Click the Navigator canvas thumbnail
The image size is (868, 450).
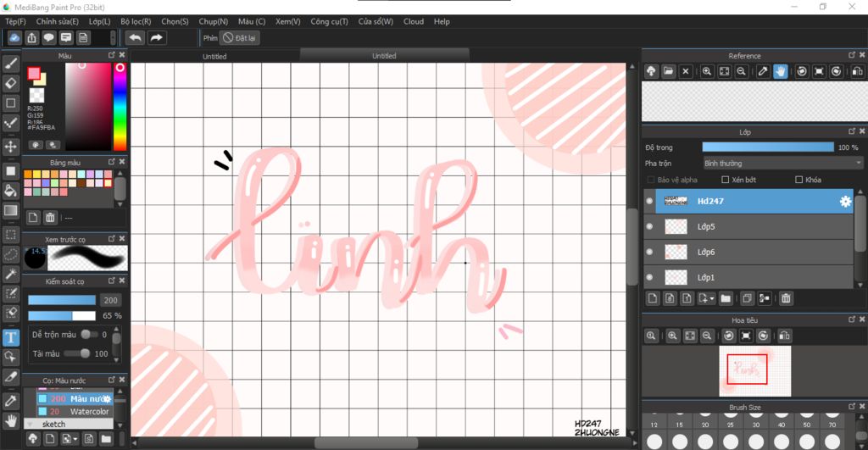coord(755,371)
